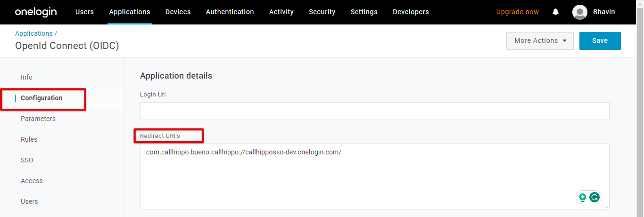
Task: Open the Developers menu
Action: tap(411, 12)
